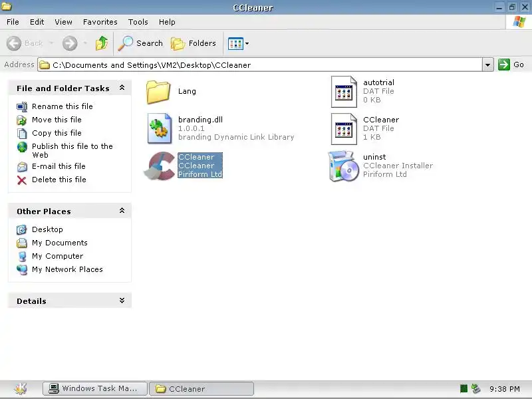Click the Up folder toolbar icon
Viewport: 532px width, 399px height.
tap(102, 43)
